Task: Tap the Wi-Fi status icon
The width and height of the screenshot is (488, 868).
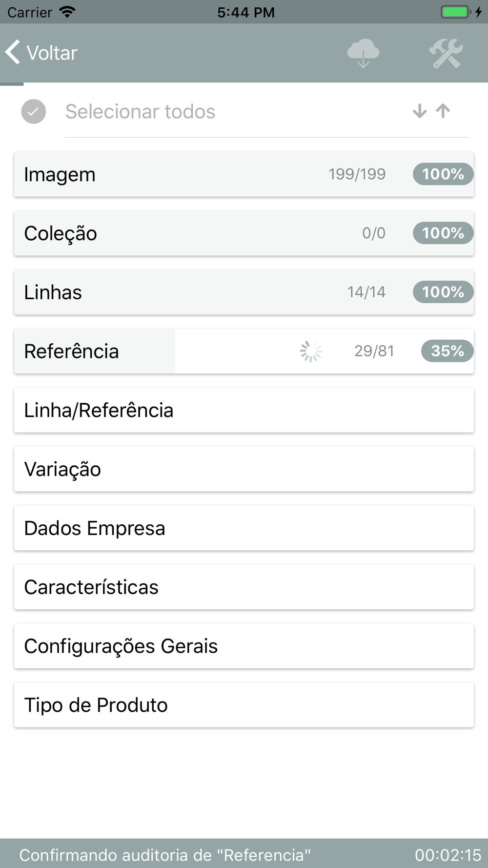Action: [67, 12]
